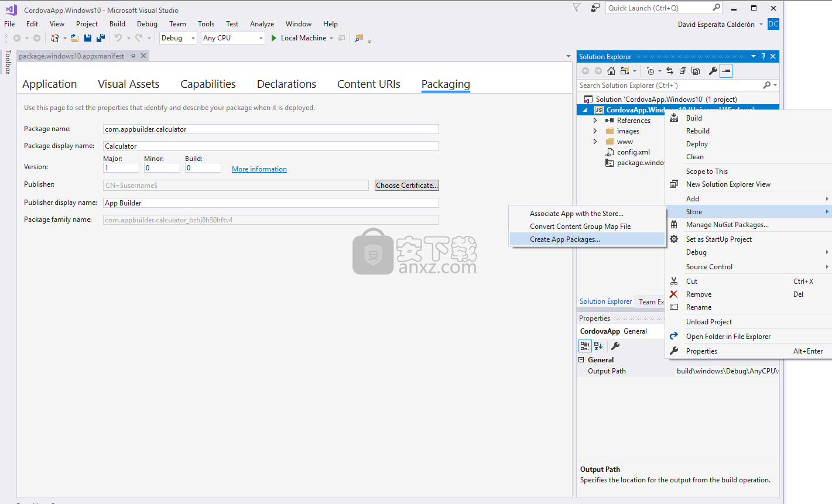This screenshot has width=832, height=504.
Task: Open the Toolbox side panel
Action: [8, 62]
